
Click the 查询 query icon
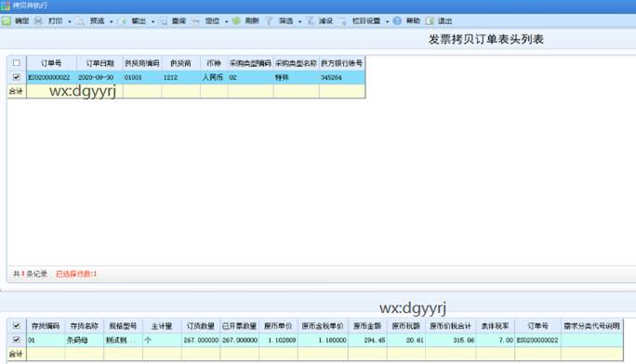164,20
